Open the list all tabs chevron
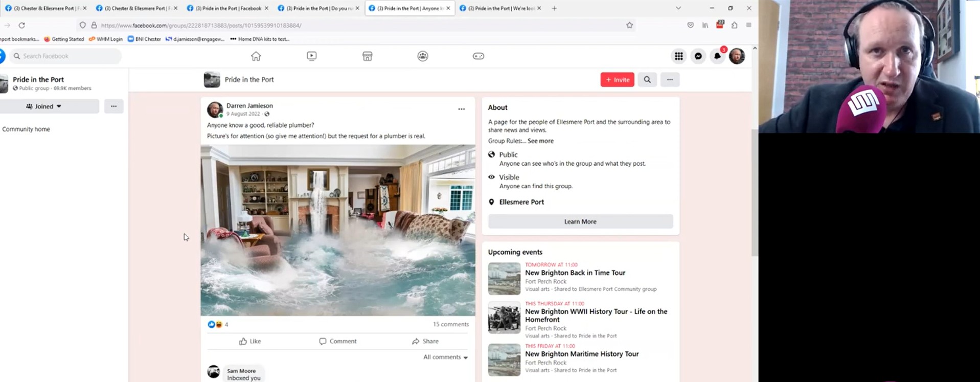This screenshot has width=980, height=382. 678,8
